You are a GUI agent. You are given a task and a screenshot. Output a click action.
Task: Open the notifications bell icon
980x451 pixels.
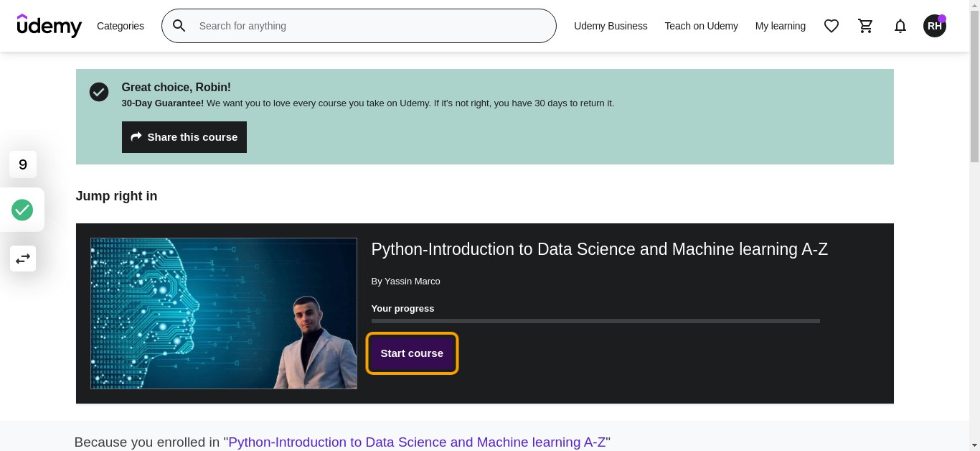(900, 26)
